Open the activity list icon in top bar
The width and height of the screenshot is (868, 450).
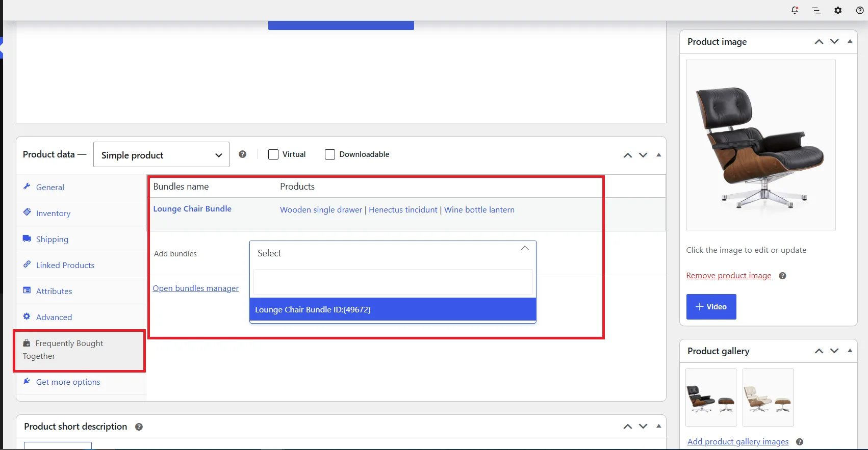[x=816, y=10]
